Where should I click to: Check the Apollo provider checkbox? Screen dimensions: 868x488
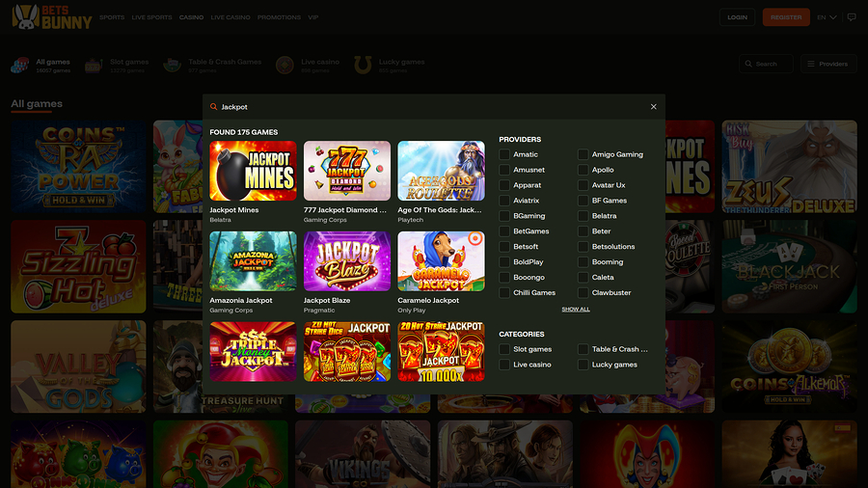point(583,170)
